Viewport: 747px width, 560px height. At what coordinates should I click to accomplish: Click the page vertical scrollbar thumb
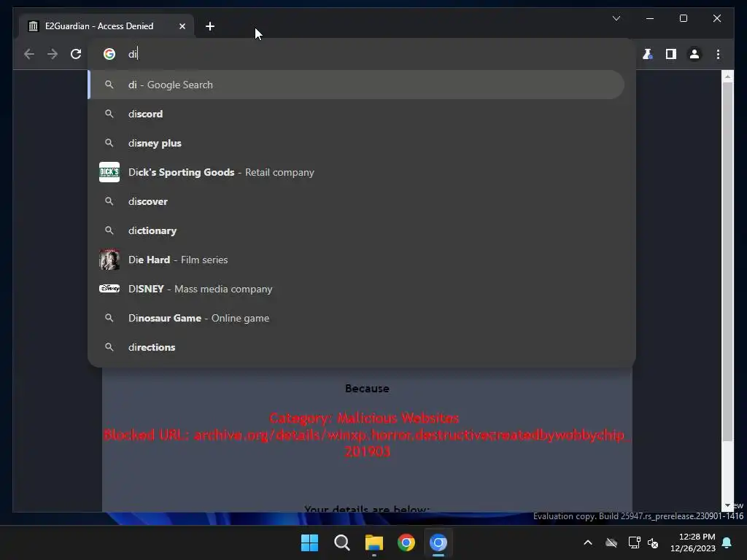(x=727, y=262)
